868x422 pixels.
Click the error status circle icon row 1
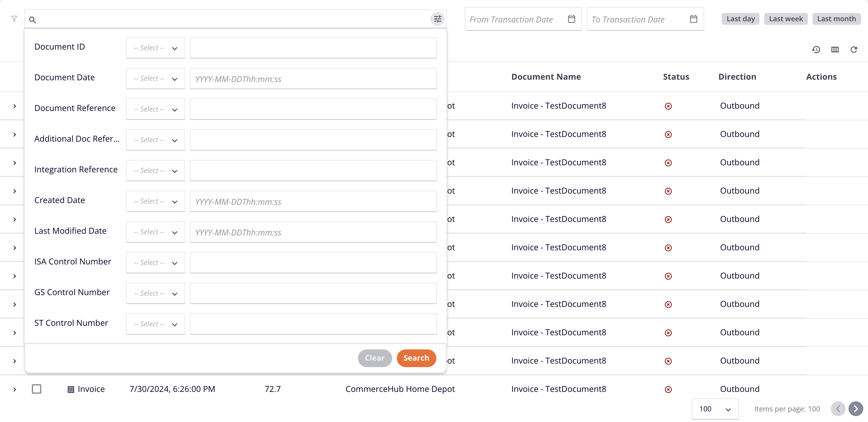click(668, 106)
